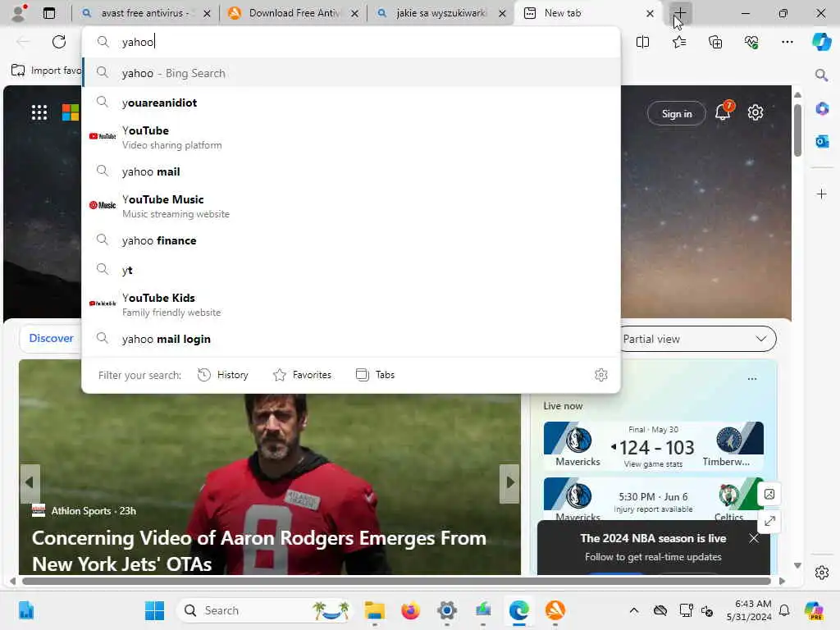Select the yt suggestion
Viewport: 840px width, 630px height.
coord(351,270)
